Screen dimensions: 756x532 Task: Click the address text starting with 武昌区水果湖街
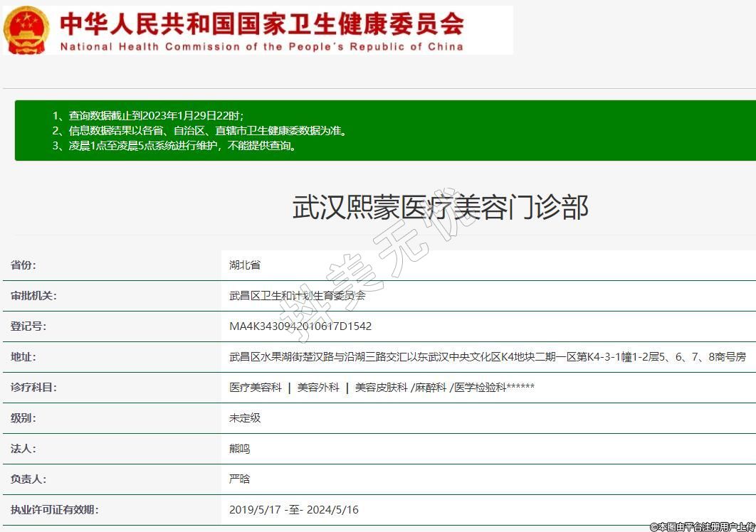pyautogui.click(x=487, y=357)
